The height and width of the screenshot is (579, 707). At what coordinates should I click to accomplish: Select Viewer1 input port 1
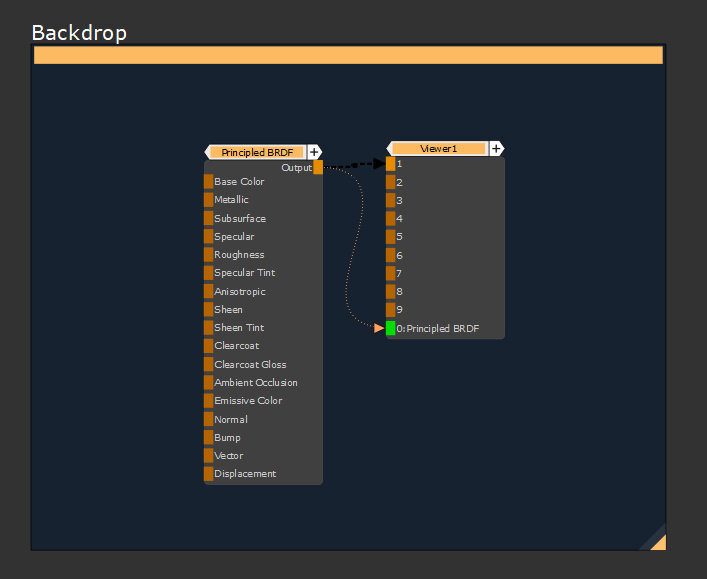[x=390, y=164]
